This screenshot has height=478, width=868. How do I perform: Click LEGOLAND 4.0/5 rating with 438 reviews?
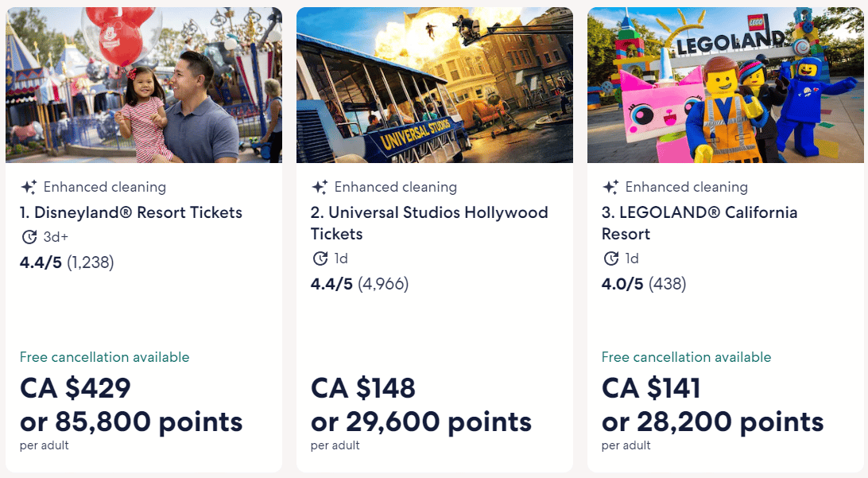click(644, 284)
